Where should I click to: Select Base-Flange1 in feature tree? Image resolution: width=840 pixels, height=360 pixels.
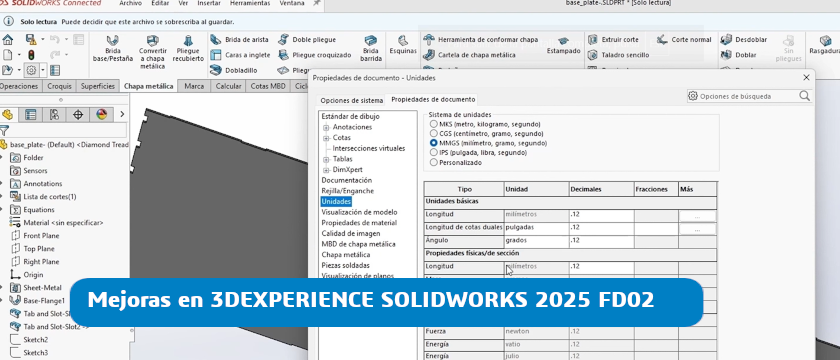44,301
